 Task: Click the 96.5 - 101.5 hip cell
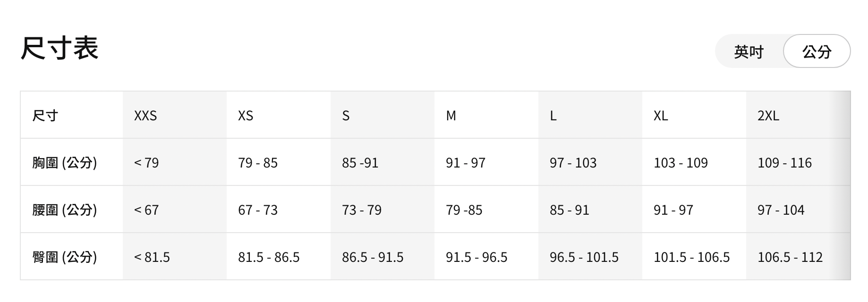(x=584, y=257)
